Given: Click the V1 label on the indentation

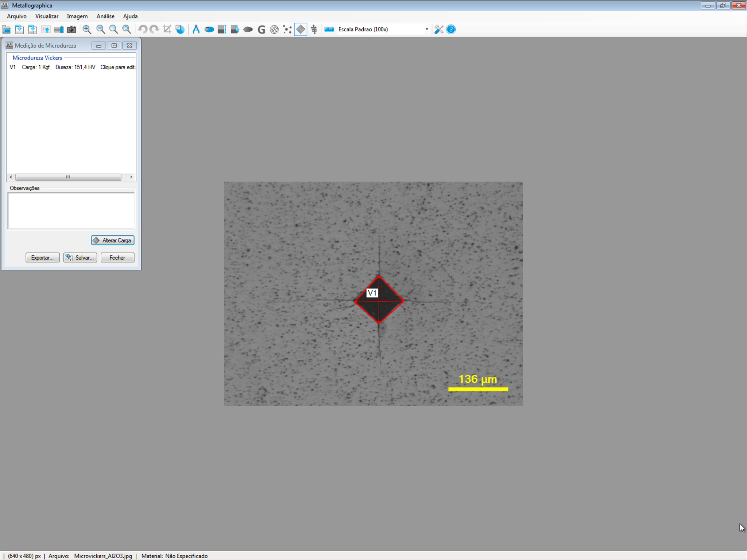Looking at the screenshot, I should [372, 293].
